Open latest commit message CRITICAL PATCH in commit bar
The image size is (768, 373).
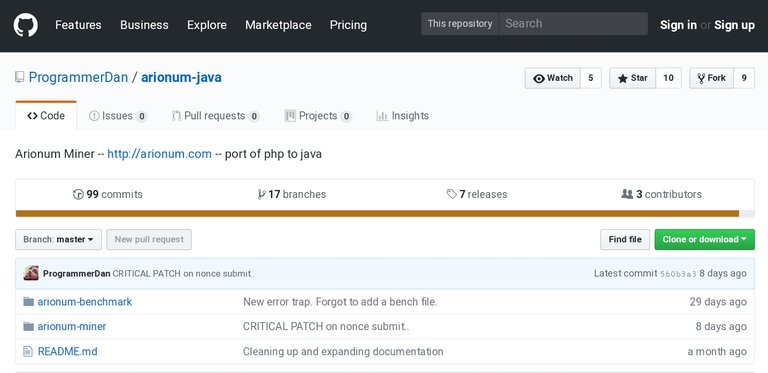[184, 274]
